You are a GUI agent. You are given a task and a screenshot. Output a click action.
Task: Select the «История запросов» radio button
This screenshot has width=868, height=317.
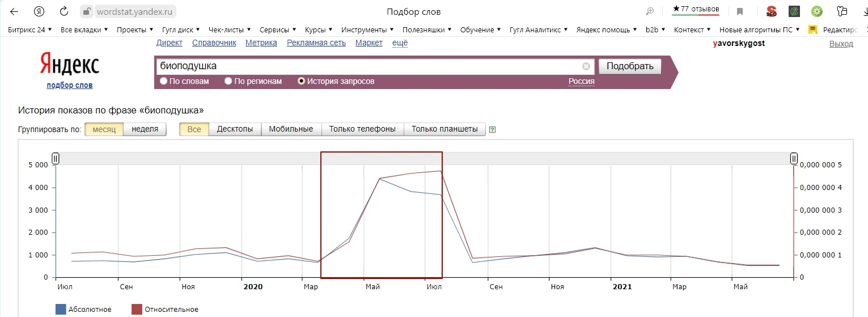click(302, 81)
